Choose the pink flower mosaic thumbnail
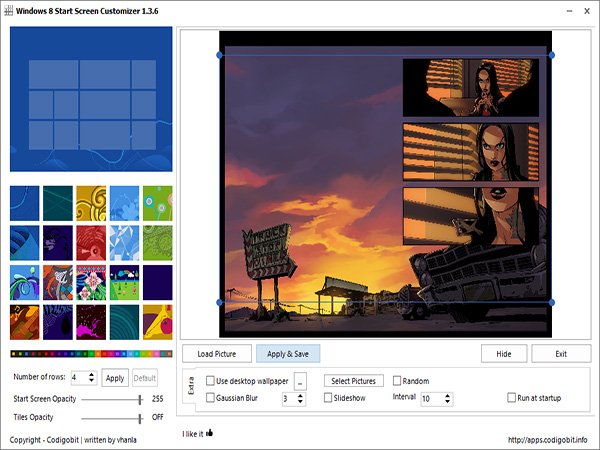This screenshot has width=600, height=450. 91,283
